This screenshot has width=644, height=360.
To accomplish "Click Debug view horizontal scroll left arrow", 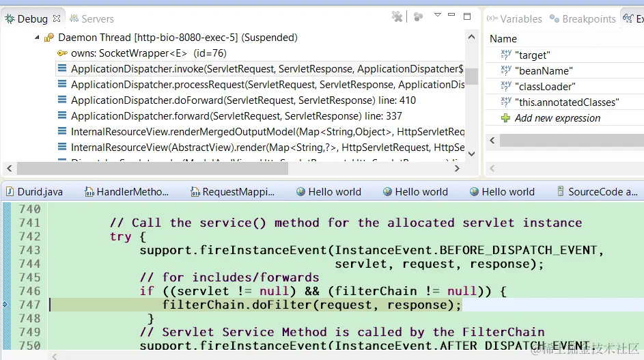I will point(10,168).
